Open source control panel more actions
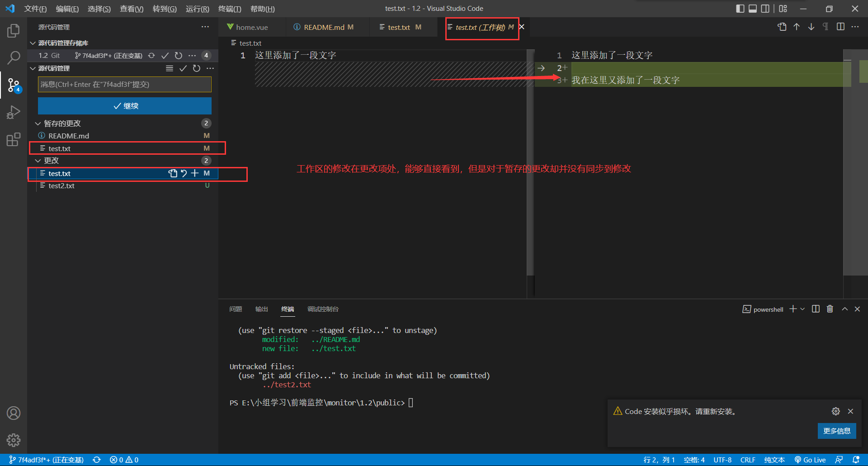Screen dimensions: 868x466 [x=205, y=27]
